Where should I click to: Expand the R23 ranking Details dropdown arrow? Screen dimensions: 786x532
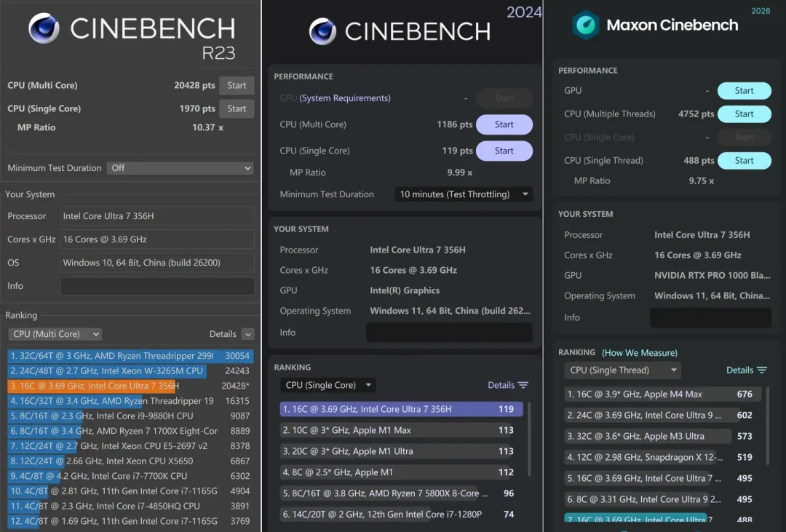pos(247,334)
